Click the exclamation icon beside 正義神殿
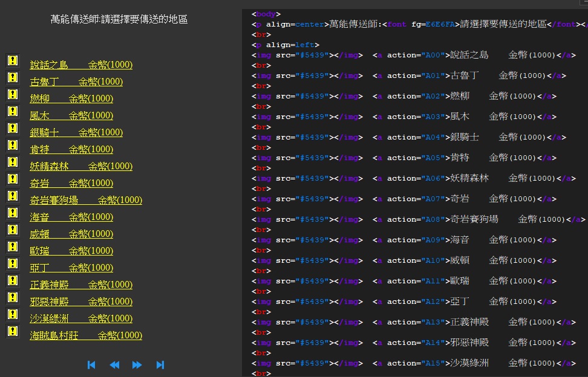Viewport: 588px width, 377px height. 13,280
